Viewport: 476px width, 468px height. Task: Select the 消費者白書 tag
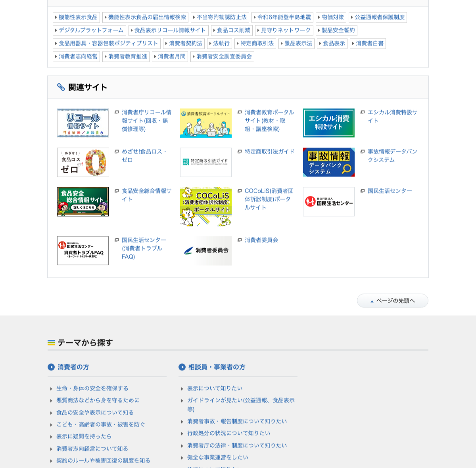(x=368, y=44)
